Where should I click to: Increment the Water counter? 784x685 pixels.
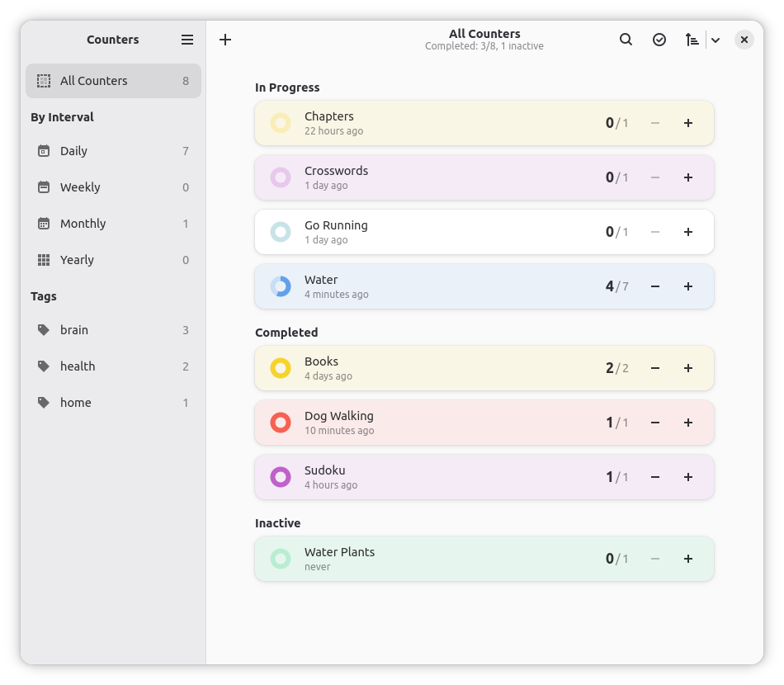point(688,286)
